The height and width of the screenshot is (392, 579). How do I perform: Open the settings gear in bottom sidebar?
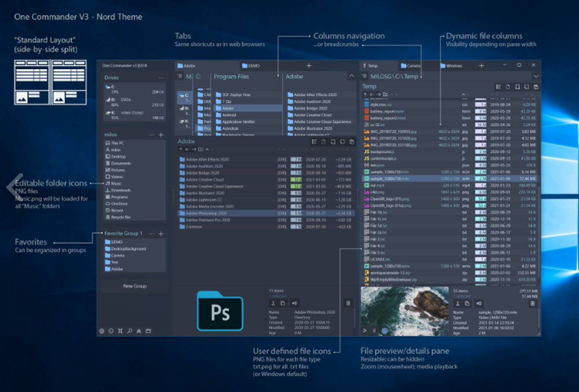(102, 331)
